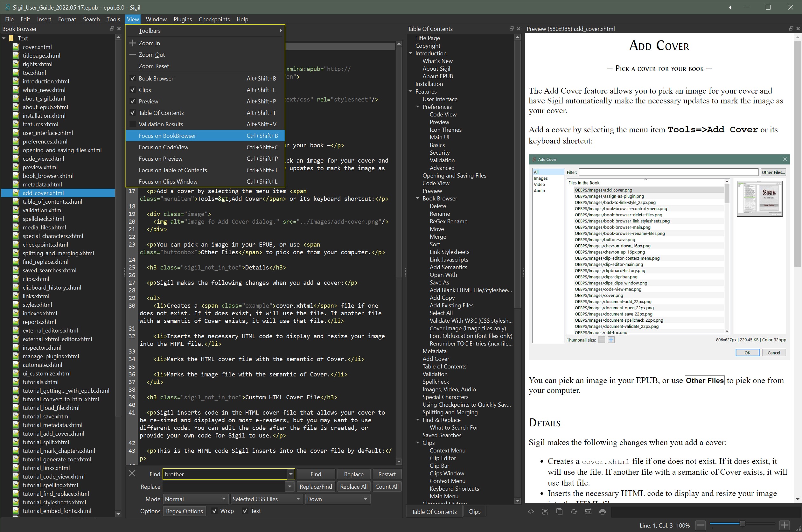Open the Selected CSS Files dropdown
The height and width of the screenshot is (532, 802).
tap(266, 499)
